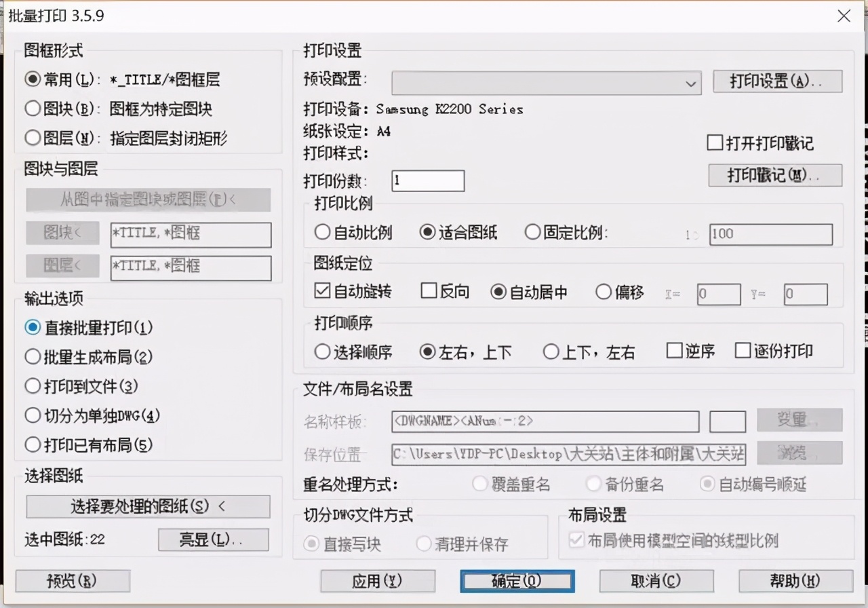Select 打印到文件 output mode
Screen dimensions: 868x608
tap(33, 386)
